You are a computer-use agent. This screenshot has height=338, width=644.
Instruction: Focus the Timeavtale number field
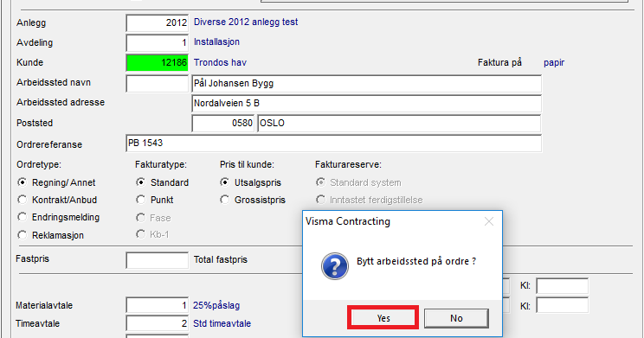157,323
